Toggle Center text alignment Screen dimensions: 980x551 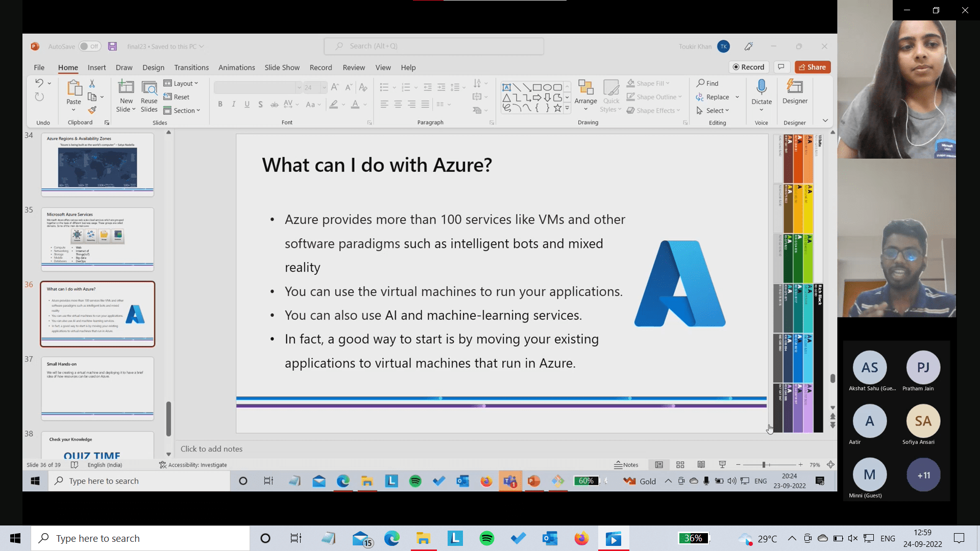tap(398, 104)
